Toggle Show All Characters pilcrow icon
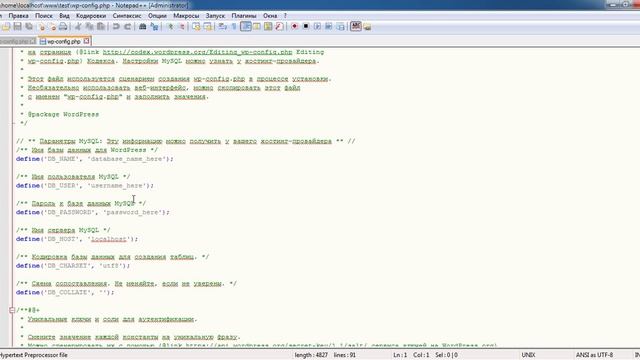 (x=234, y=27)
